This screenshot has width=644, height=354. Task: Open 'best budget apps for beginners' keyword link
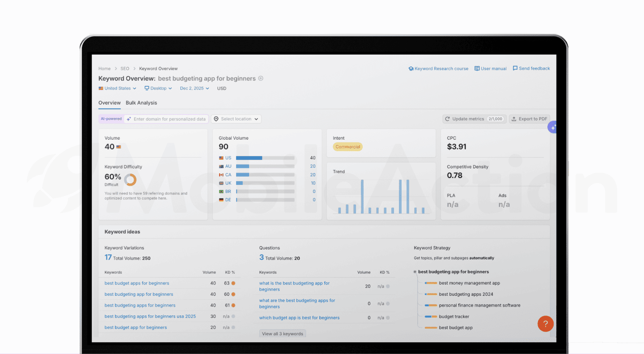pos(137,283)
